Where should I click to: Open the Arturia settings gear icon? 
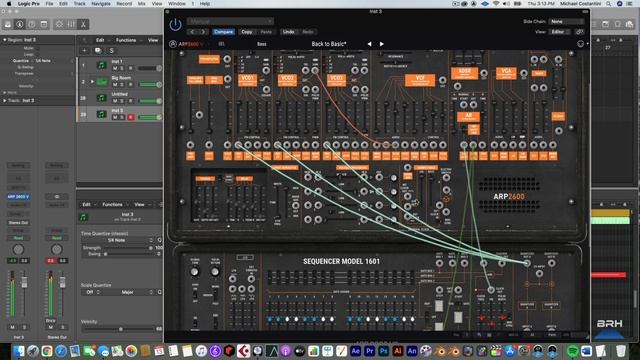(x=581, y=44)
